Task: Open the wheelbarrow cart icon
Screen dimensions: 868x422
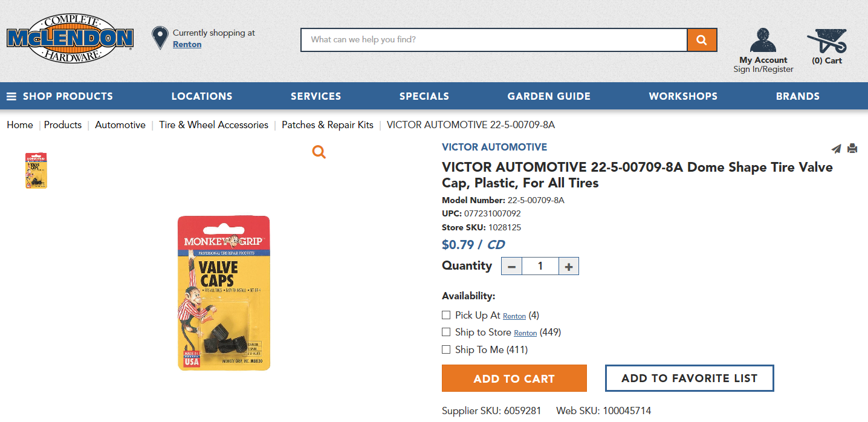Action: click(x=827, y=41)
